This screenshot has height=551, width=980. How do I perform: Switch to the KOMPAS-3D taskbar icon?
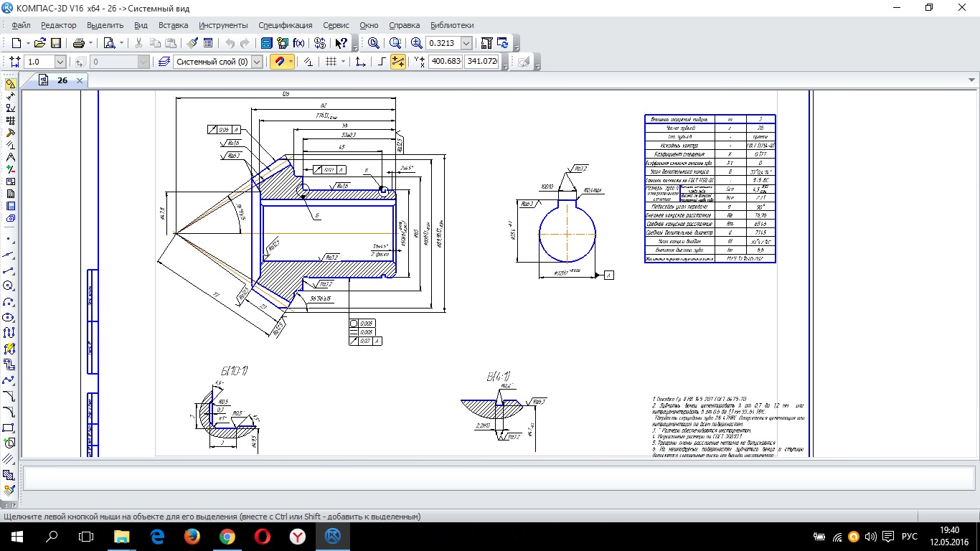(x=332, y=536)
